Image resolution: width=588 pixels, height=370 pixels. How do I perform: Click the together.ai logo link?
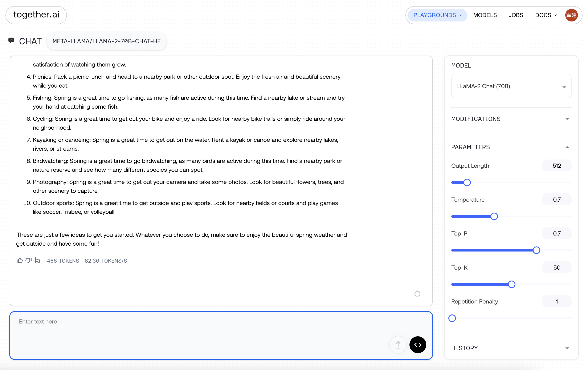coord(36,15)
